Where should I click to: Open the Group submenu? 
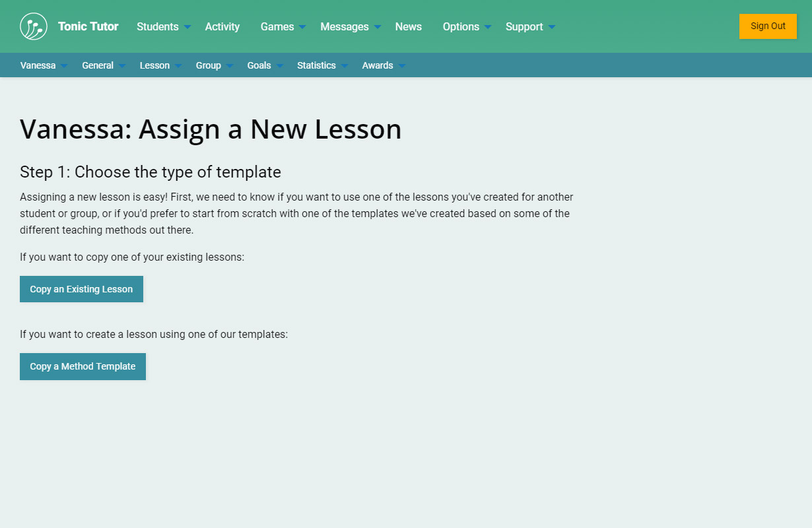tap(209, 65)
